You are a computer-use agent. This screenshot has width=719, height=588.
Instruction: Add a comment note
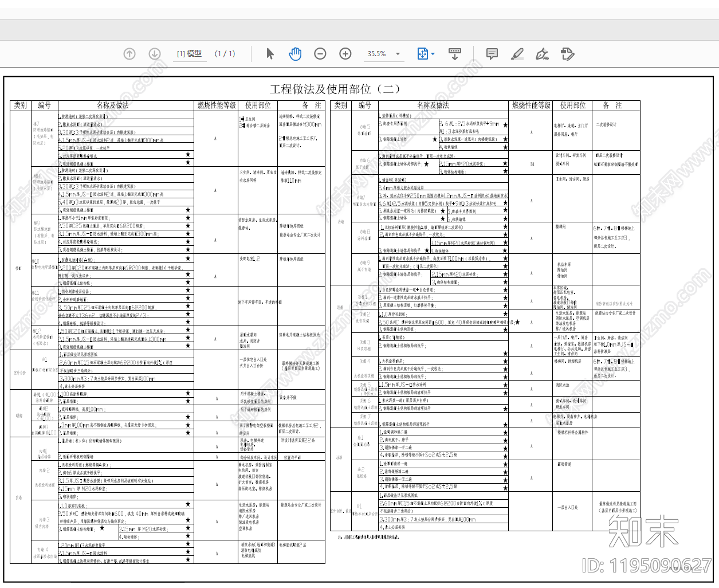coord(492,54)
